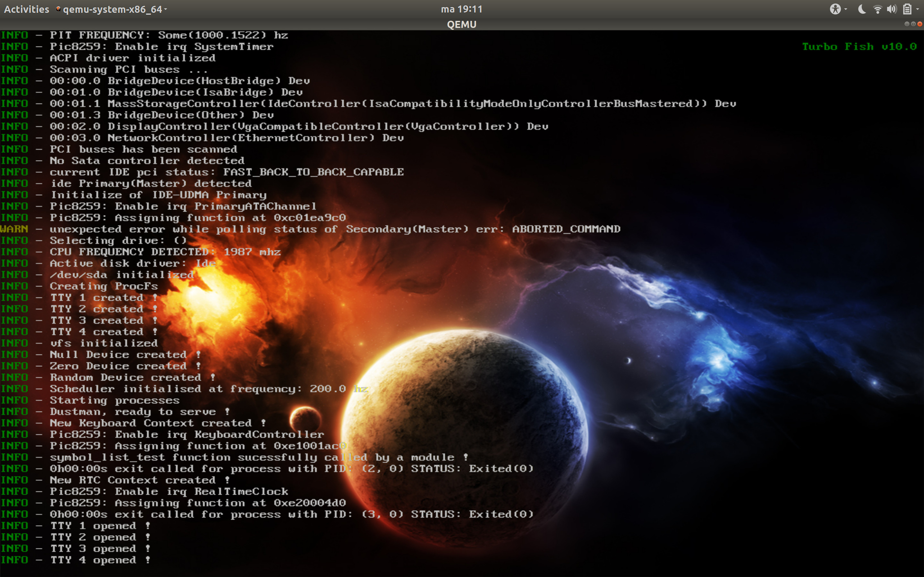This screenshot has height=577, width=924.
Task: Click the QEMU window title bar
Action: coord(462,24)
